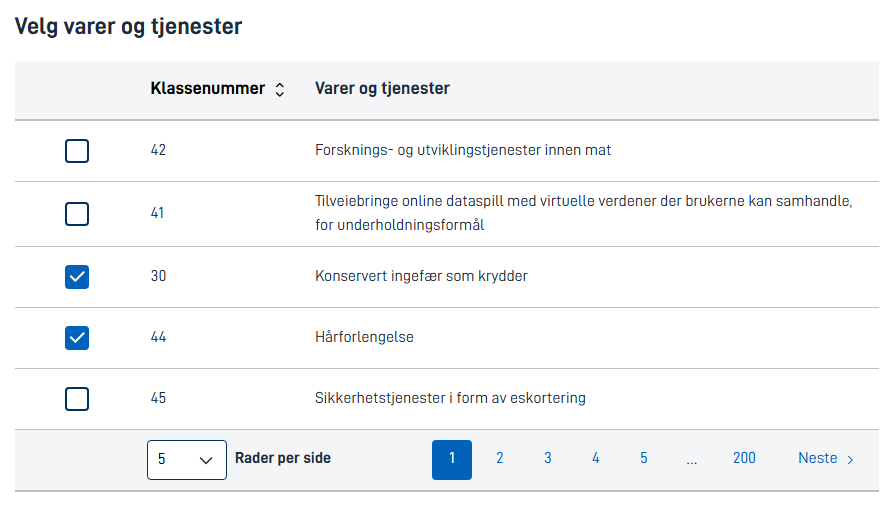Click the Klassenummer column header
The height and width of the screenshot is (511, 895).
tap(208, 88)
